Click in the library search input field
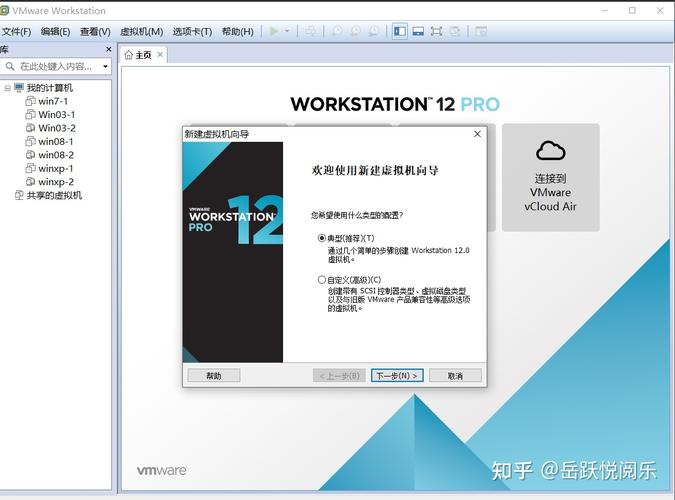The height and width of the screenshot is (500, 675). 56,66
